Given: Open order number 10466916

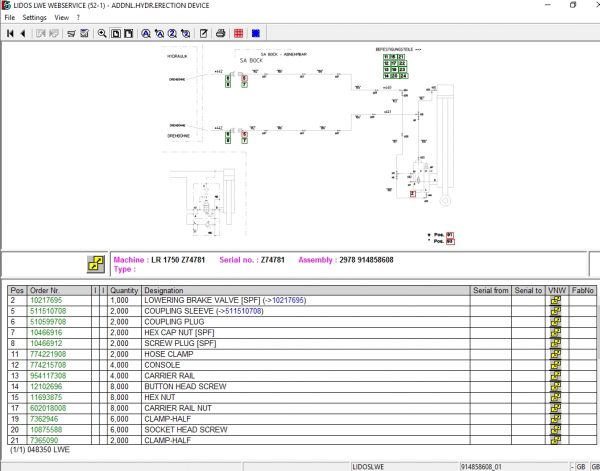Looking at the screenshot, I should click(46, 332).
